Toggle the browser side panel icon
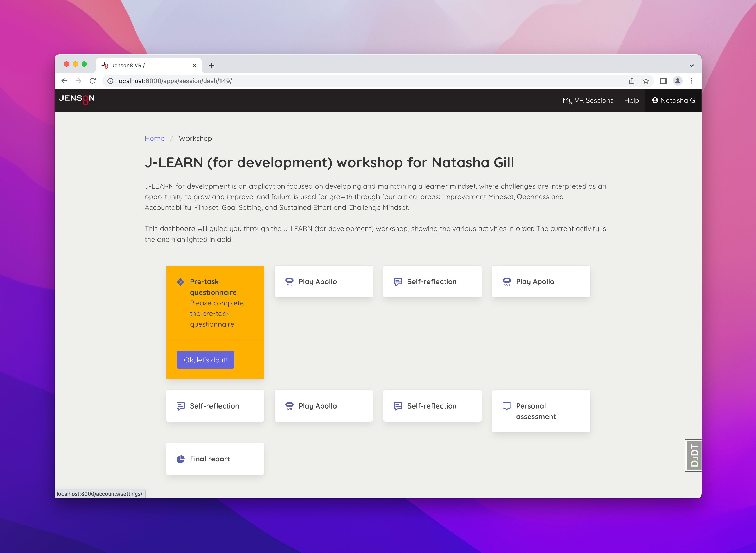The height and width of the screenshot is (553, 756). (663, 81)
